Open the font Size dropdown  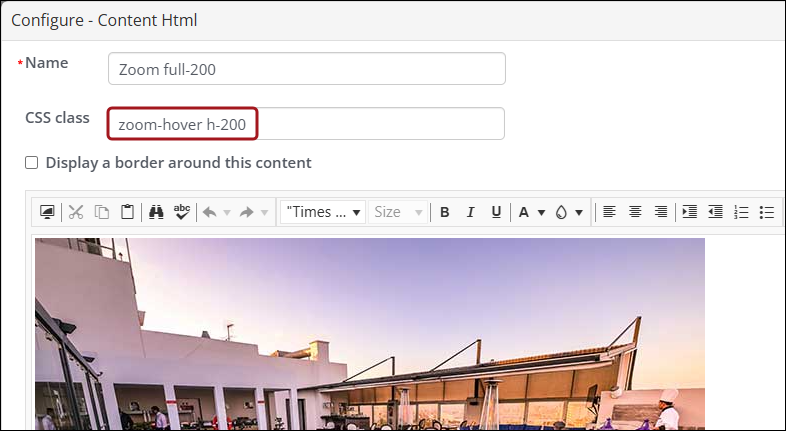pos(398,212)
